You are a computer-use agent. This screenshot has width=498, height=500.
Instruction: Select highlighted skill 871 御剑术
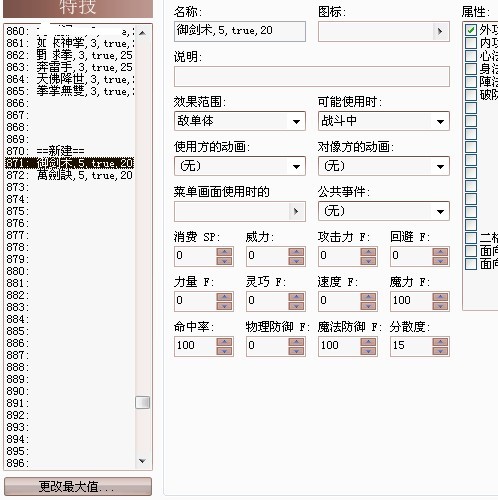point(69,163)
